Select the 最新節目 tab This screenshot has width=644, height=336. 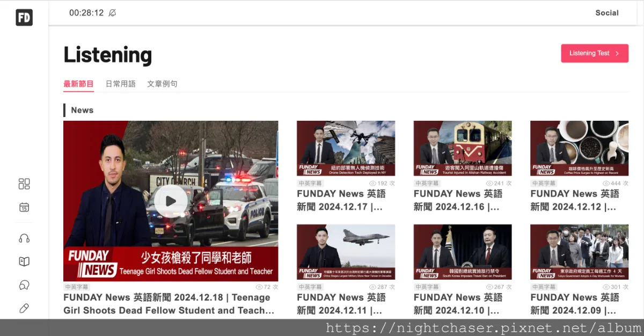[78, 84]
